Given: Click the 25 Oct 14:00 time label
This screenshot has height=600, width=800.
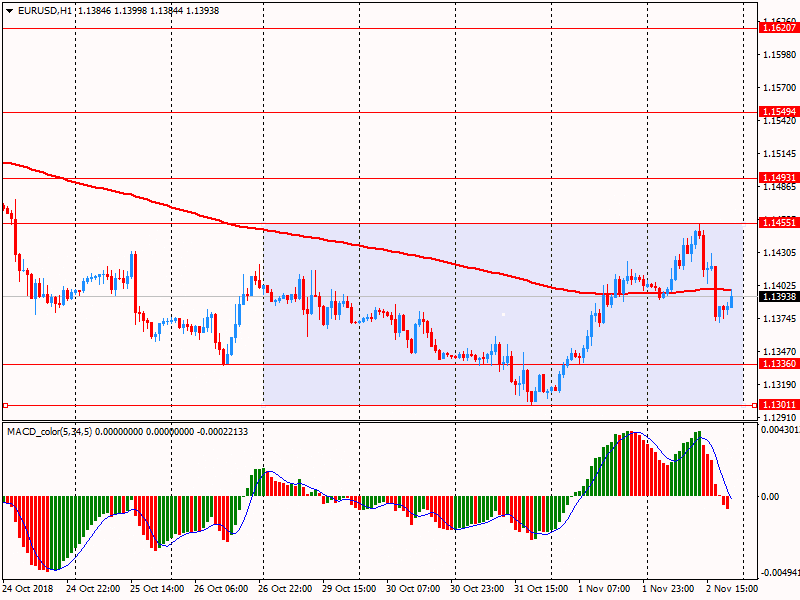Looking at the screenshot, I should pos(157,588).
